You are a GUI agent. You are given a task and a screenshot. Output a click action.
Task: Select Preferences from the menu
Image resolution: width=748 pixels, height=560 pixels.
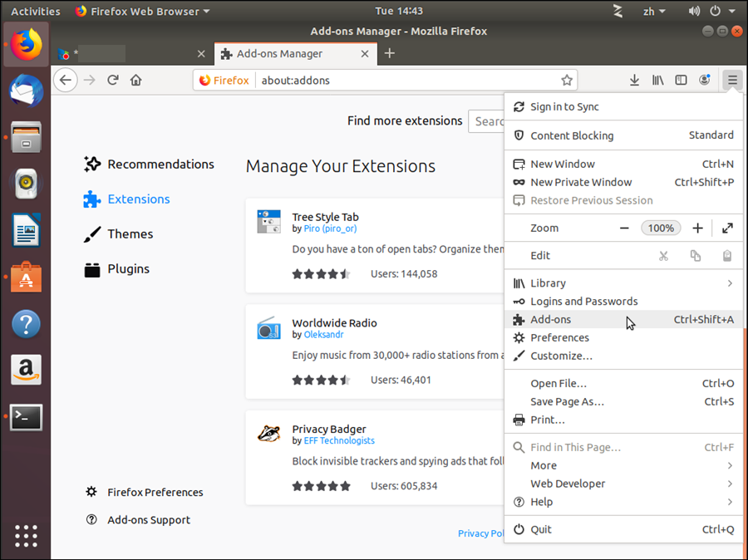pos(559,337)
